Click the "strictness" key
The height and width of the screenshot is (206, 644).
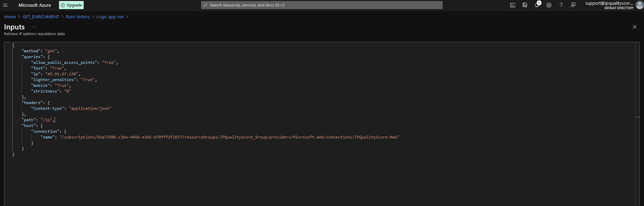(45, 91)
